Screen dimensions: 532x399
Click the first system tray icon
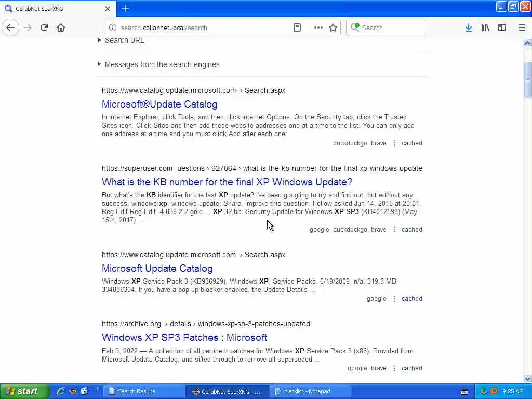click(x=484, y=391)
